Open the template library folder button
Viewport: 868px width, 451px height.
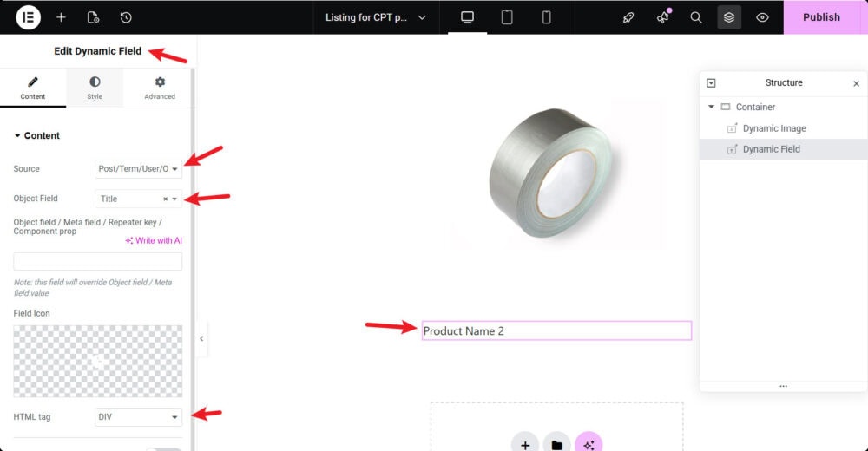557,444
